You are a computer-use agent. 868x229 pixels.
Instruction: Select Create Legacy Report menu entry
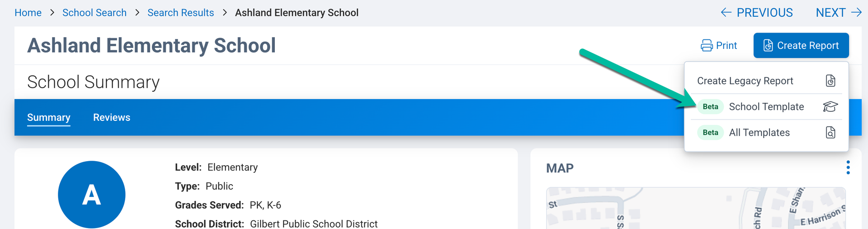coord(745,81)
